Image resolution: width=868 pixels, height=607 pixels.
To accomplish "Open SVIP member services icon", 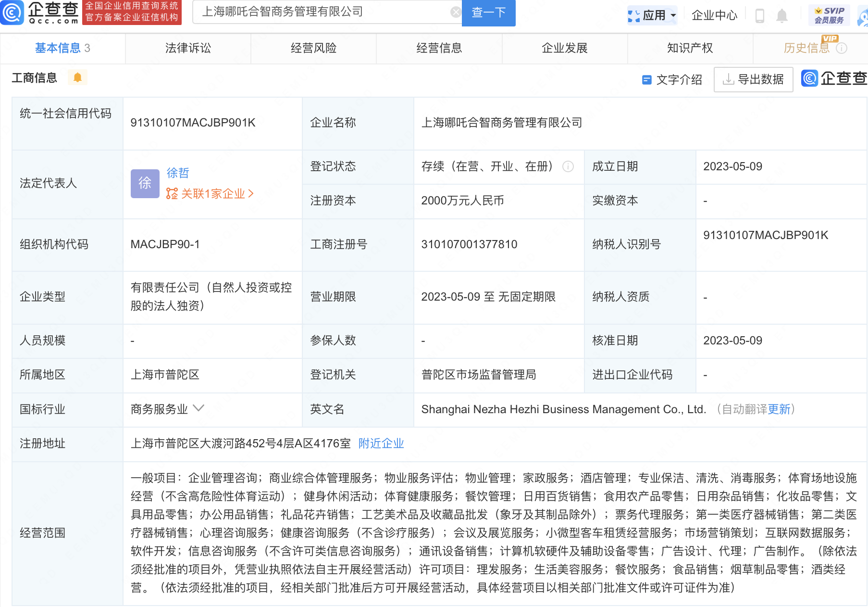I will coord(829,15).
